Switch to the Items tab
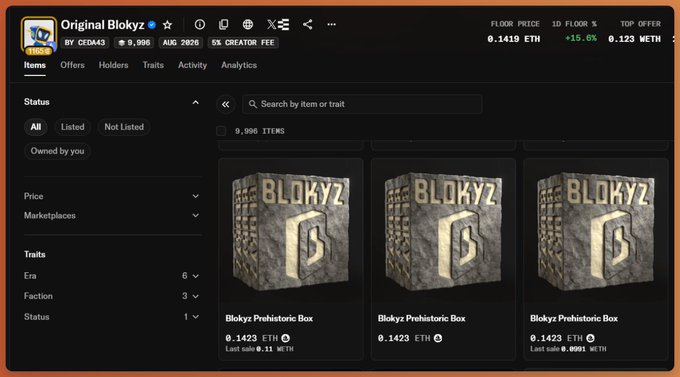Image resolution: width=680 pixels, height=377 pixels. 35,65
